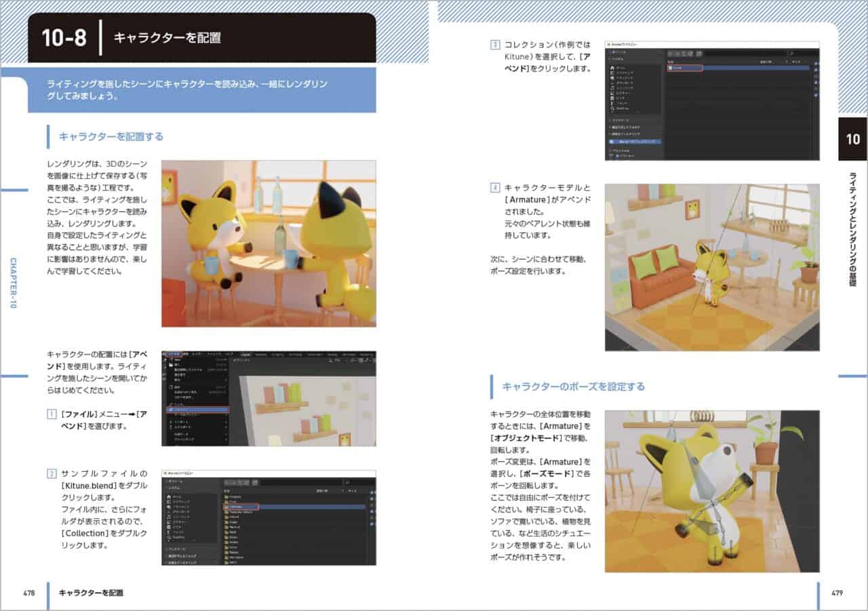Click the fox character render image
This screenshot has width=868, height=611.
click(269, 243)
